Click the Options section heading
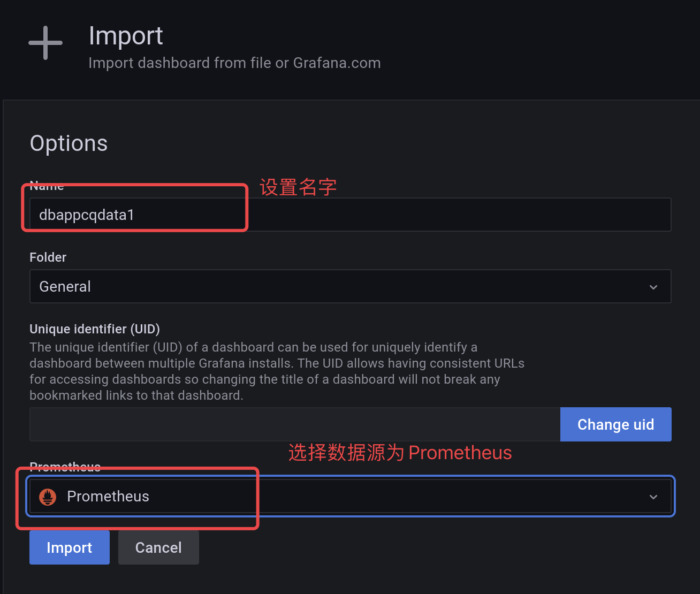The image size is (700, 594). pos(69,143)
